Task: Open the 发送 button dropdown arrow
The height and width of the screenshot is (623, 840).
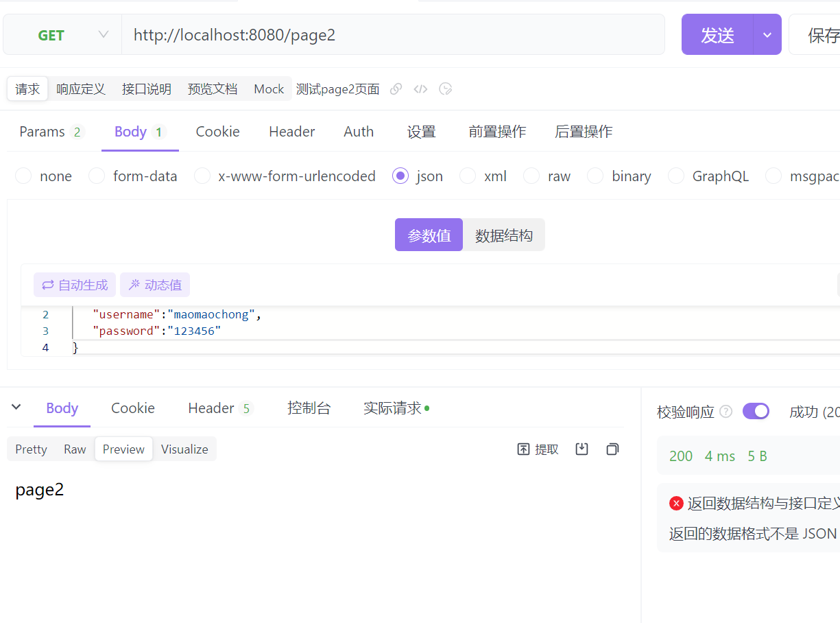Action: pyautogui.click(x=767, y=34)
